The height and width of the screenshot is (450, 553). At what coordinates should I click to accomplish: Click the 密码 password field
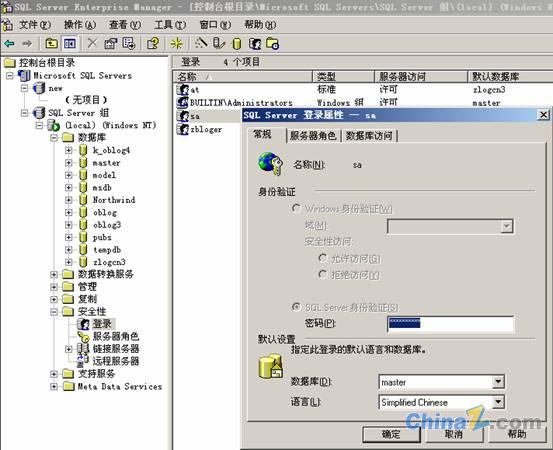(450, 324)
